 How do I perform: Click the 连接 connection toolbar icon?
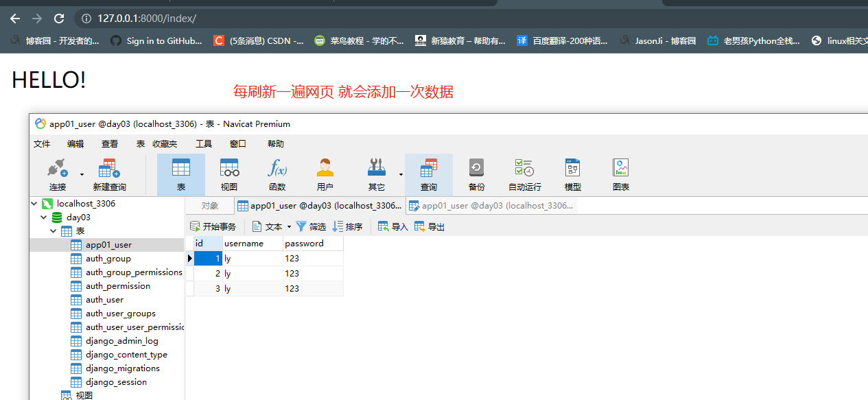point(58,174)
